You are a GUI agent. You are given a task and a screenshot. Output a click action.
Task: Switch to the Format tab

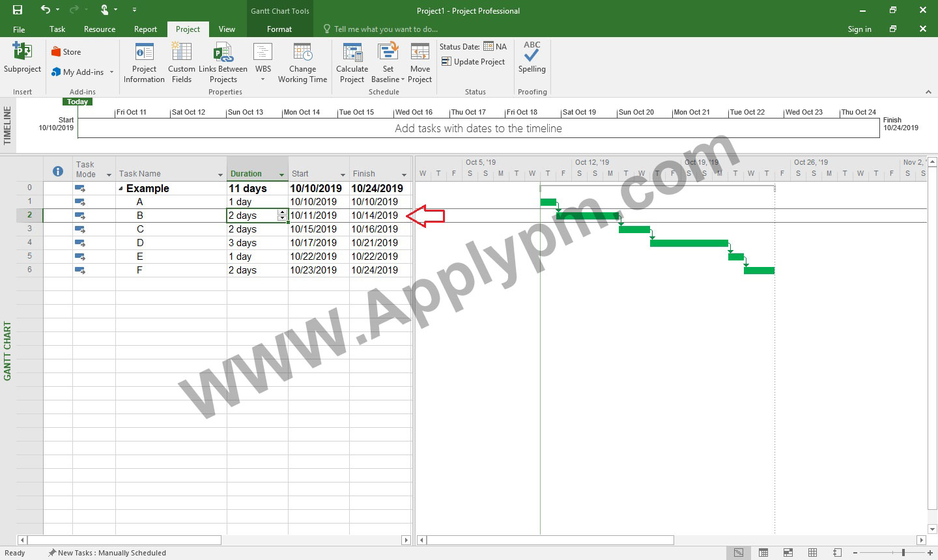(x=279, y=29)
